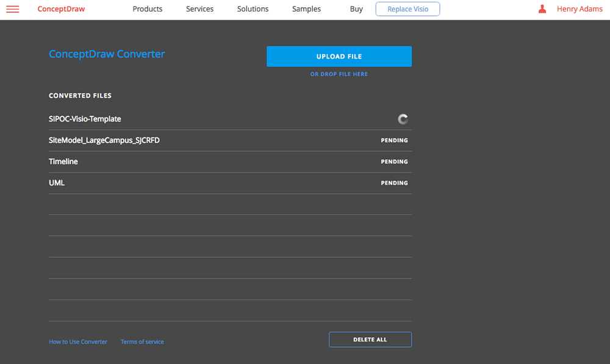Click the Or Drop File Here link
The height and width of the screenshot is (364, 610).
point(339,74)
